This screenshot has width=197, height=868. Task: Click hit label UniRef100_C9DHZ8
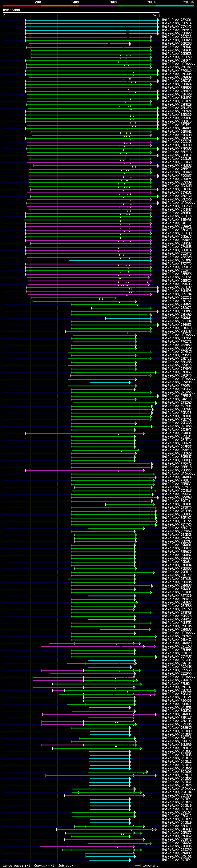[177, 54]
